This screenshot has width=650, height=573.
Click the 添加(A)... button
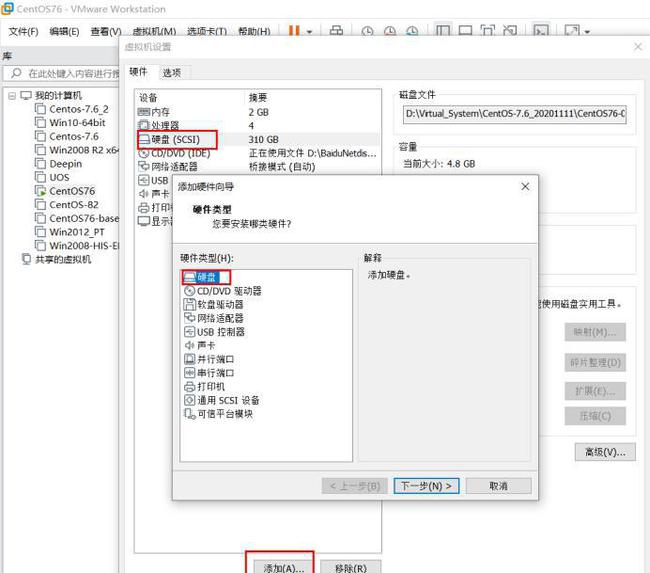(x=284, y=567)
